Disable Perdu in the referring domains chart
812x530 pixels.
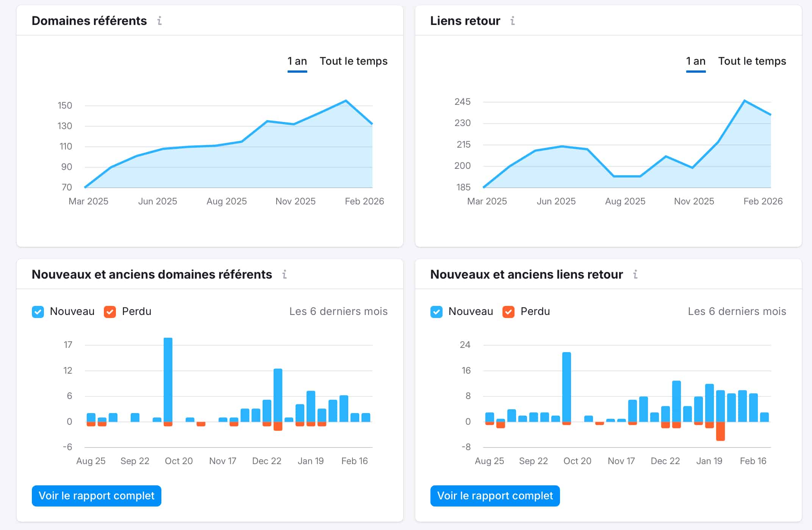coord(109,312)
